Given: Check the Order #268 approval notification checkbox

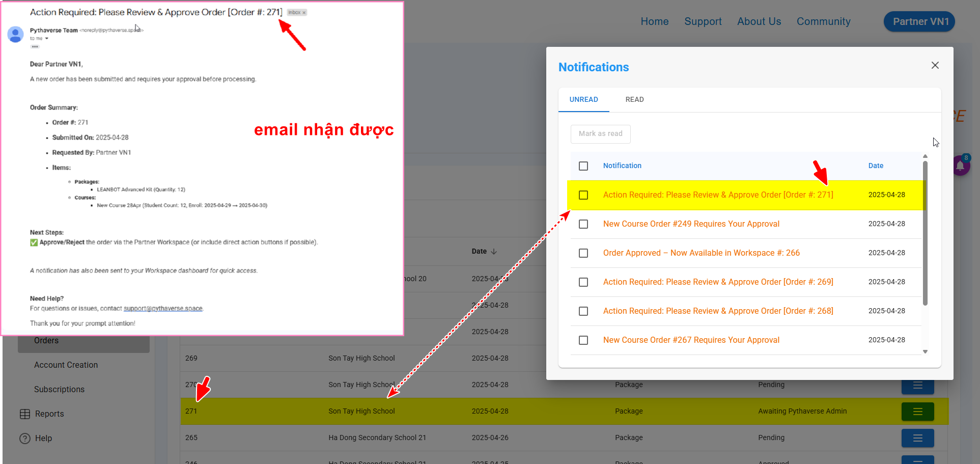Looking at the screenshot, I should pyautogui.click(x=583, y=311).
